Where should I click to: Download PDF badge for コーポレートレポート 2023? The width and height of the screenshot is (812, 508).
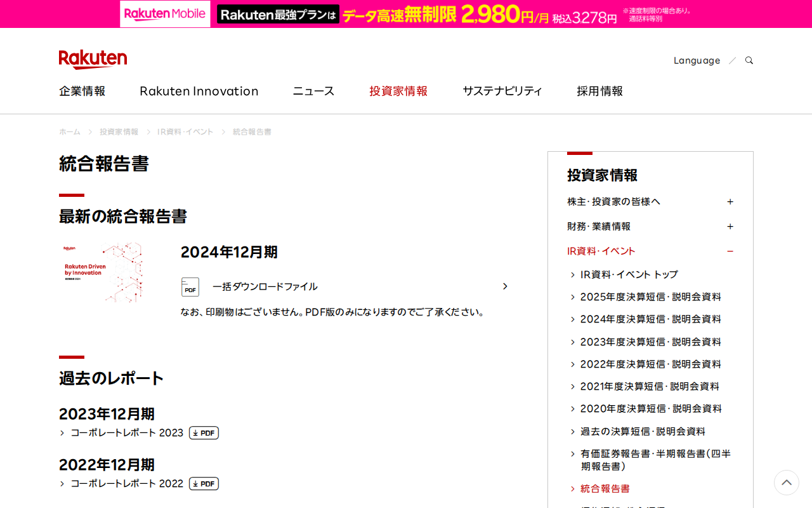coord(204,433)
